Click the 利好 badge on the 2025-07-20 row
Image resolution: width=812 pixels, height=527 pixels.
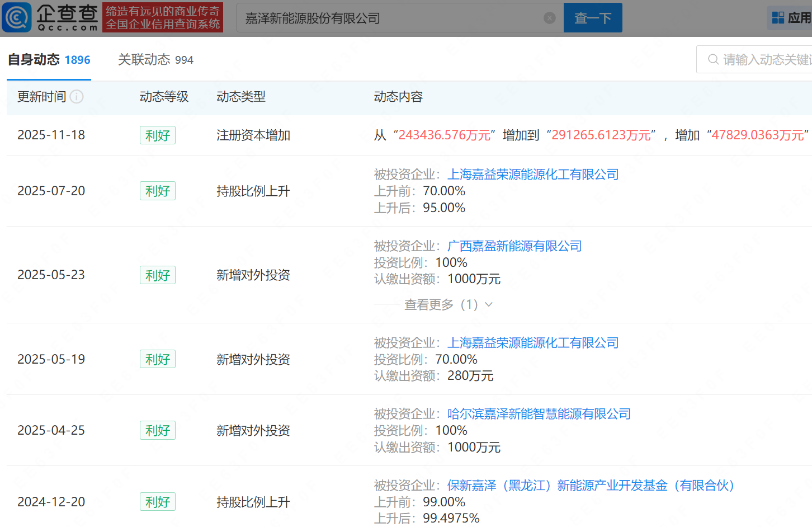pos(157,191)
